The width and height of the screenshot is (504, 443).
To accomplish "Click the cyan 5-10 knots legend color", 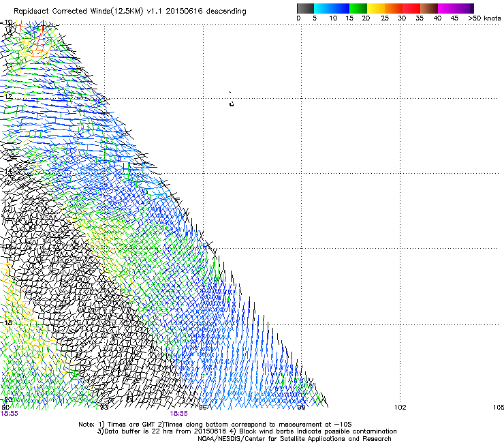I will tap(323, 8).
